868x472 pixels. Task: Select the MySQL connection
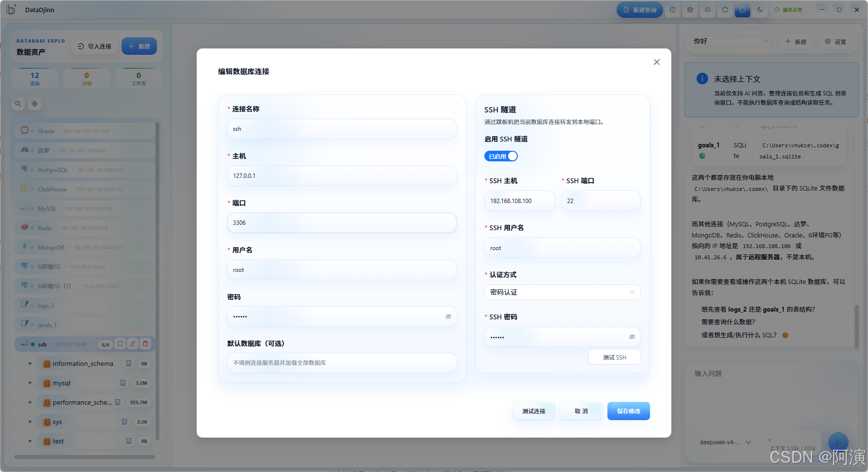click(85, 208)
